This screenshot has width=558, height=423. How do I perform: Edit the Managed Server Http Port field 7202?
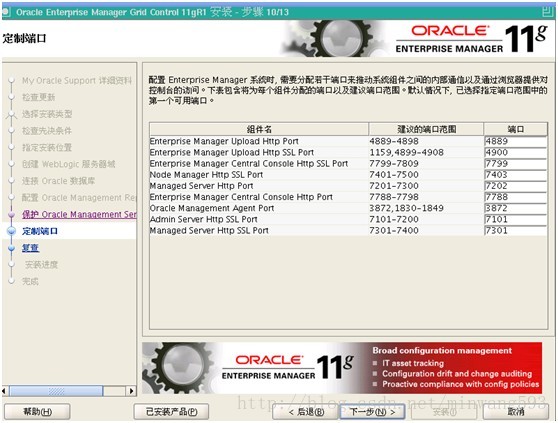tap(515, 186)
